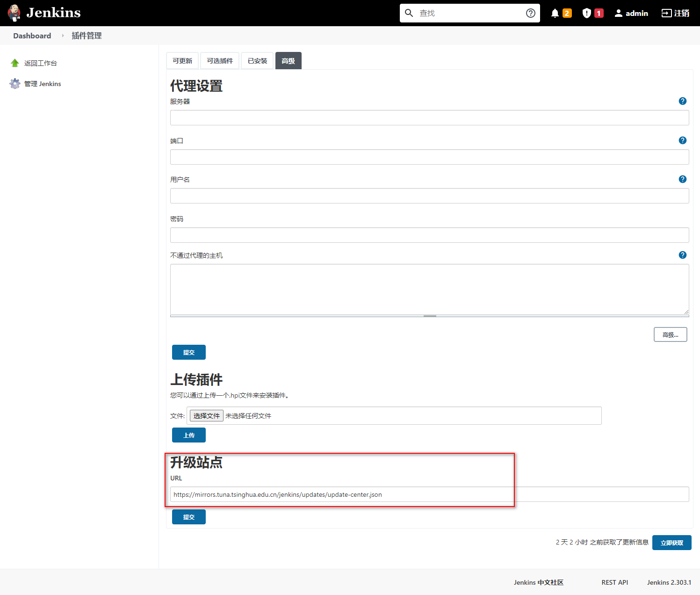Open notifications bell icon
The width and height of the screenshot is (700, 595).
555,13
